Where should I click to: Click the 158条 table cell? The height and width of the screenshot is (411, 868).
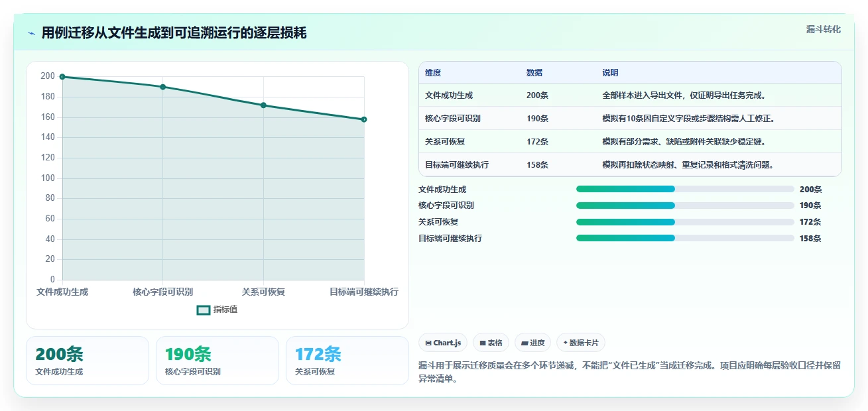pos(537,165)
